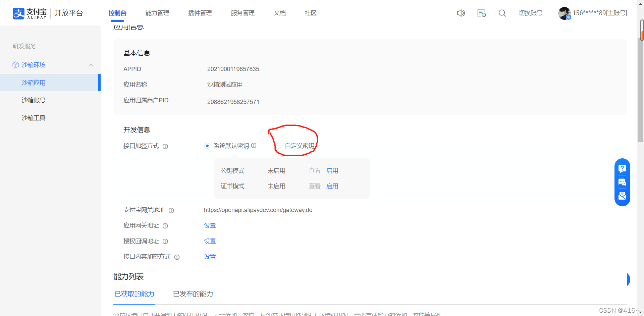Open the help question mark floating icon
The width and height of the screenshot is (644, 316).
tap(622, 168)
